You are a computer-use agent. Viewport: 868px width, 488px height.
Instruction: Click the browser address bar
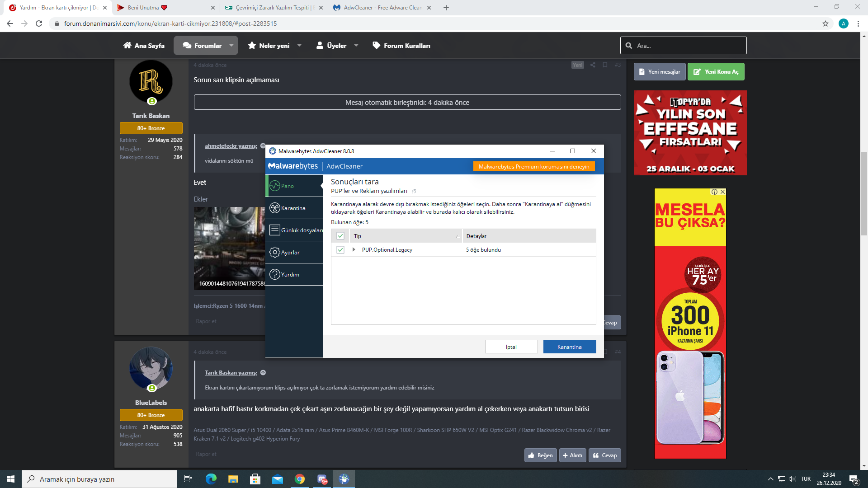click(x=434, y=23)
